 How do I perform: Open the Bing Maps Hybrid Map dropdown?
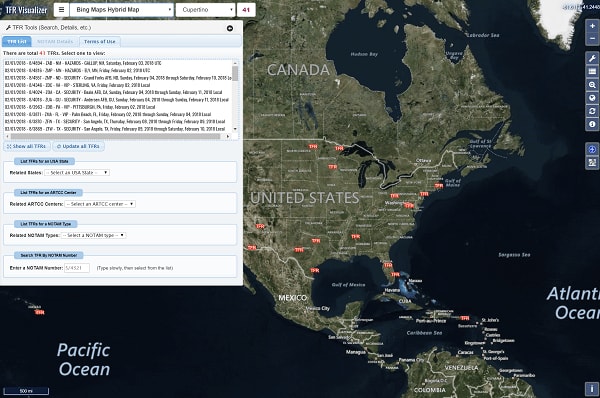pyautogui.click(x=122, y=10)
